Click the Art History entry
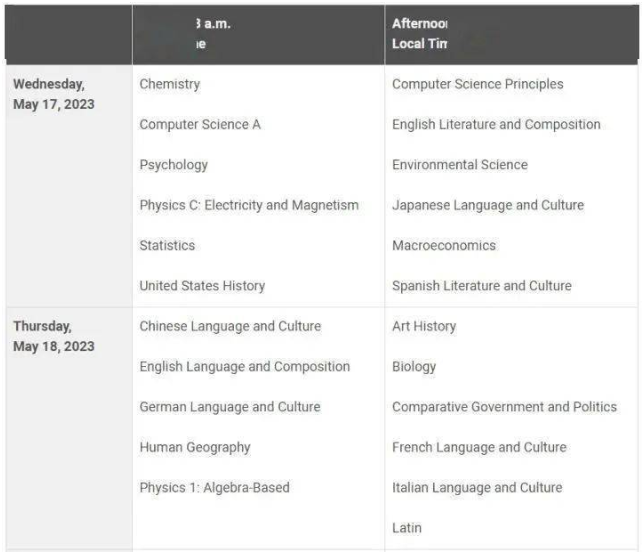This screenshot has width=644, height=554. click(x=424, y=326)
